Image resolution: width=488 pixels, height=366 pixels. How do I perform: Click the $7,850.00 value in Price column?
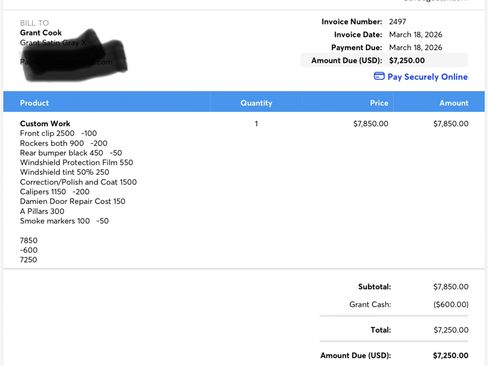click(371, 124)
